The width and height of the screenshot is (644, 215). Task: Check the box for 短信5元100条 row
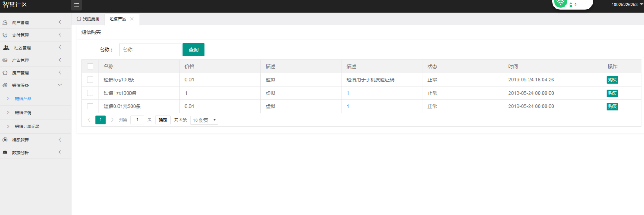[90, 80]
